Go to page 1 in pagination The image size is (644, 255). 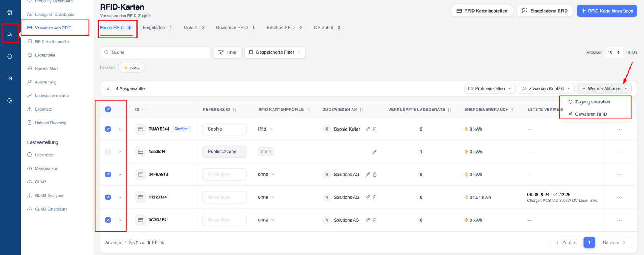[589, 242]
